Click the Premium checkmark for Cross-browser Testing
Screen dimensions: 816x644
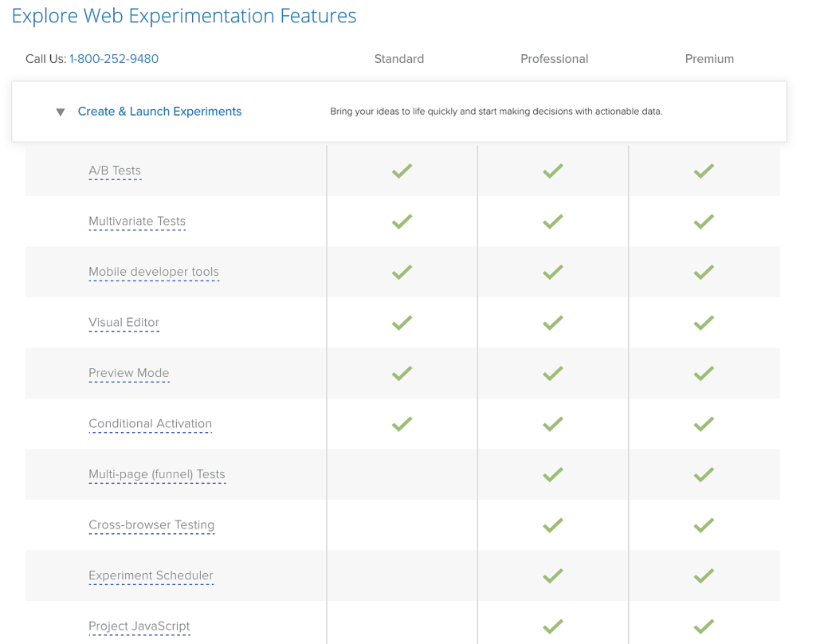(x=704, y=524)
